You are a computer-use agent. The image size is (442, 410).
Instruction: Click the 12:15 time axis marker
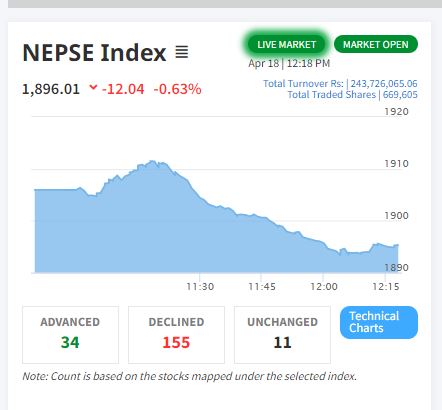(x=386, y=287)
